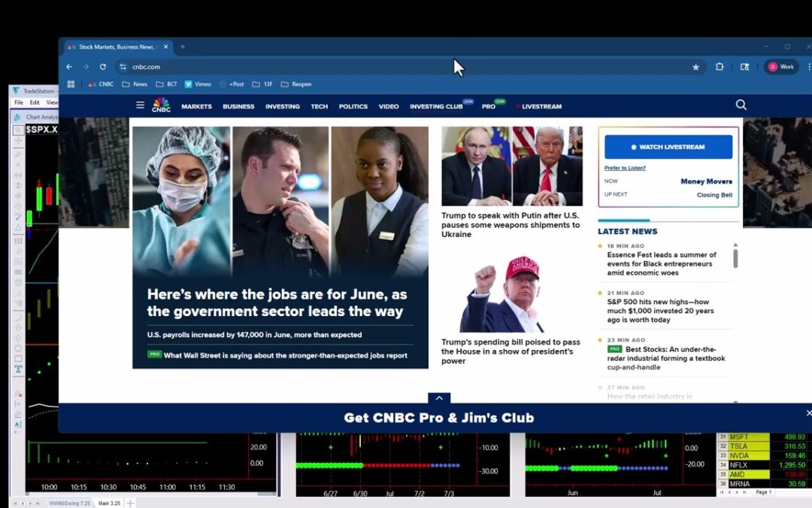Open the TECH nav menu

(319, 106)
